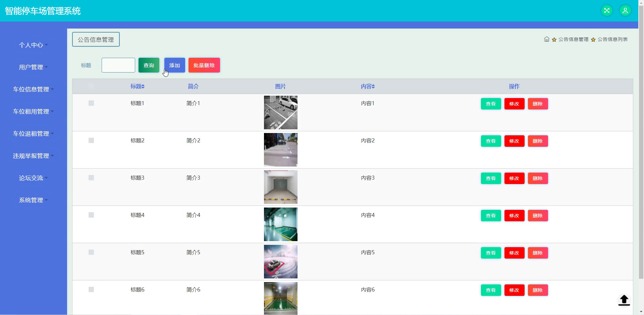Viewport: 644px width, 315px height.
Task: Click 修改 for 标题6 row
Action: (514, 290)
